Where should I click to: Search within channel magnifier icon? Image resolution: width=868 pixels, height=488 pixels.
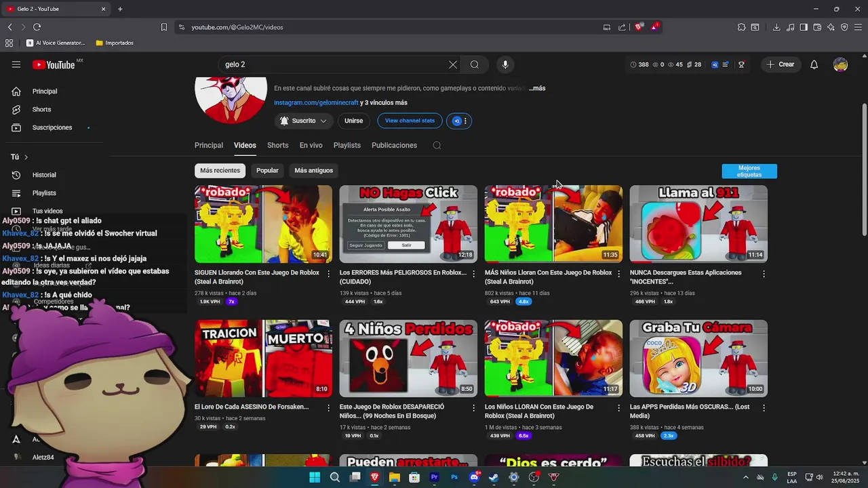437,145
